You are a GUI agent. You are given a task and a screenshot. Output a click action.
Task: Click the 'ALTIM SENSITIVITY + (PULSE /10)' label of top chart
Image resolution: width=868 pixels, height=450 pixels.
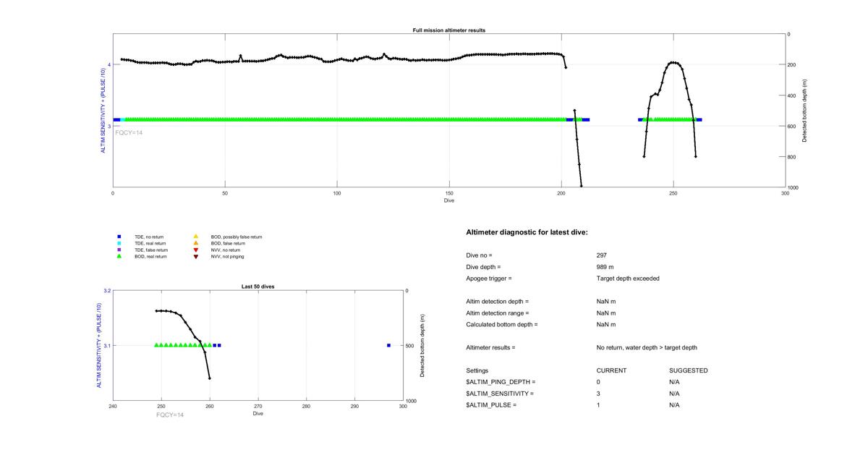102,111
